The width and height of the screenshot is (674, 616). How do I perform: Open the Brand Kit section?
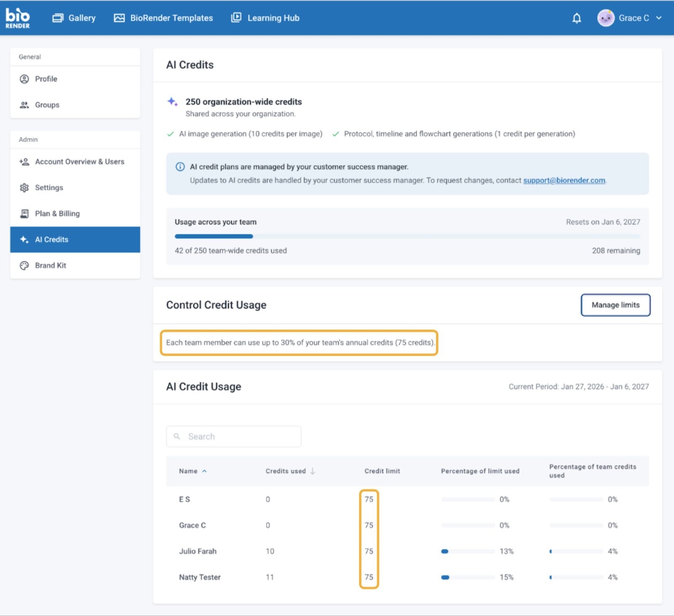pyautogui.click(x=75, y=265)
